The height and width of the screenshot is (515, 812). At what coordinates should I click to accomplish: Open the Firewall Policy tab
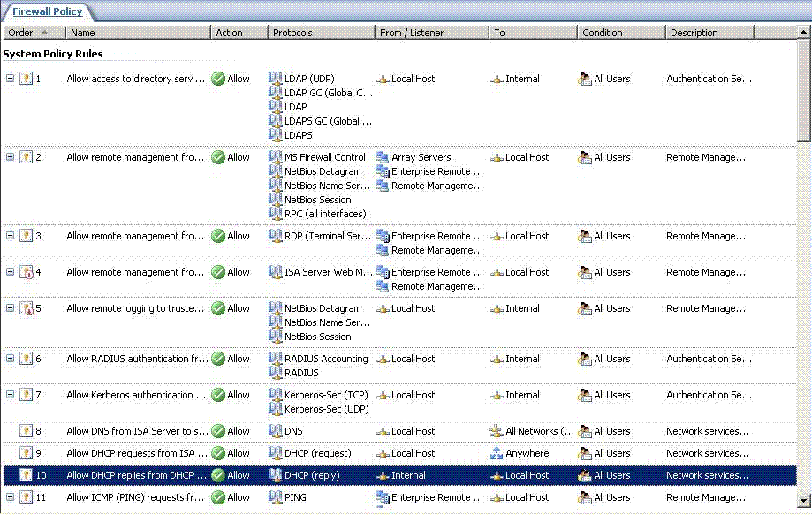pyautogui.click(x=47, y=11)
